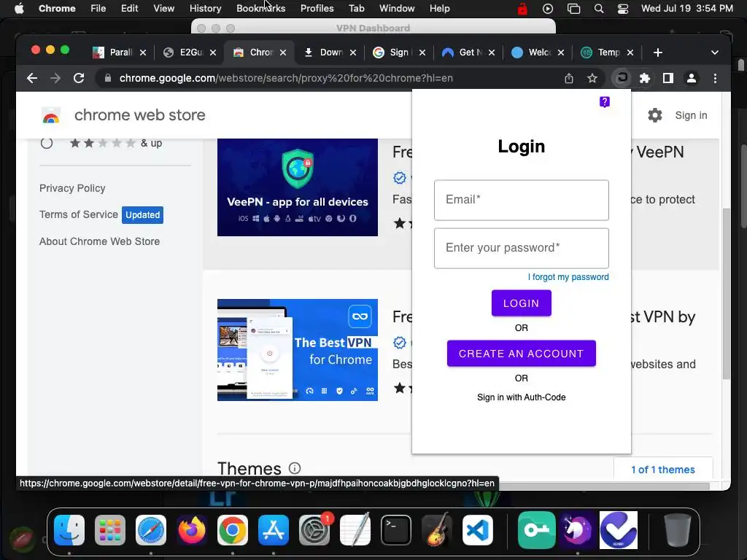Focus the Email input field

pos(521,200)
